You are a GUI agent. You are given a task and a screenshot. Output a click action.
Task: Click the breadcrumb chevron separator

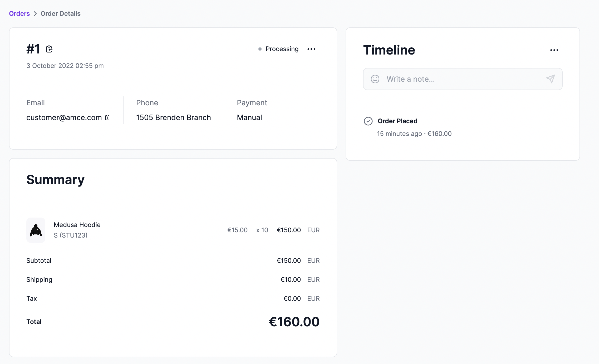point(35,14)
